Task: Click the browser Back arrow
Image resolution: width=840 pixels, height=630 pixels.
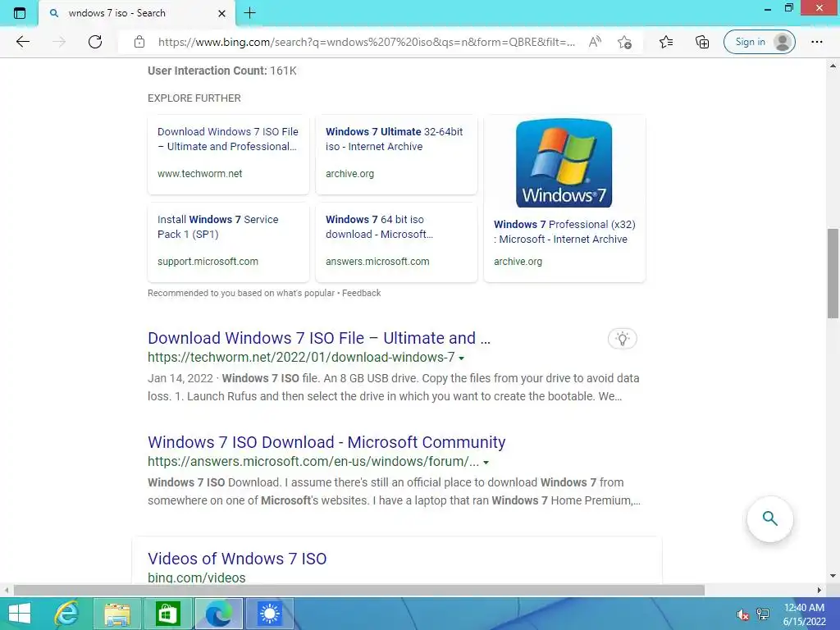Action: click(22, 42)
